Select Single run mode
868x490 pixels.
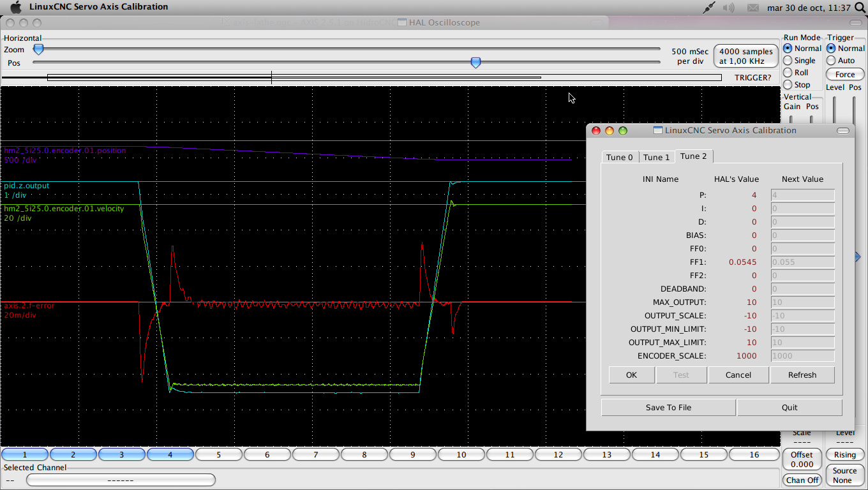[799, 61]
